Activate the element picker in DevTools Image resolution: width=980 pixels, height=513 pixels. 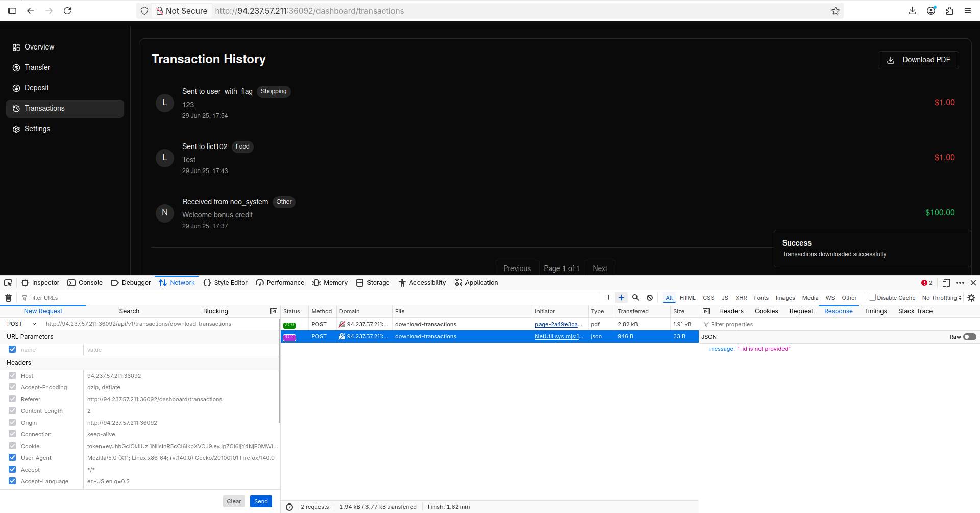tap(8, 283)
